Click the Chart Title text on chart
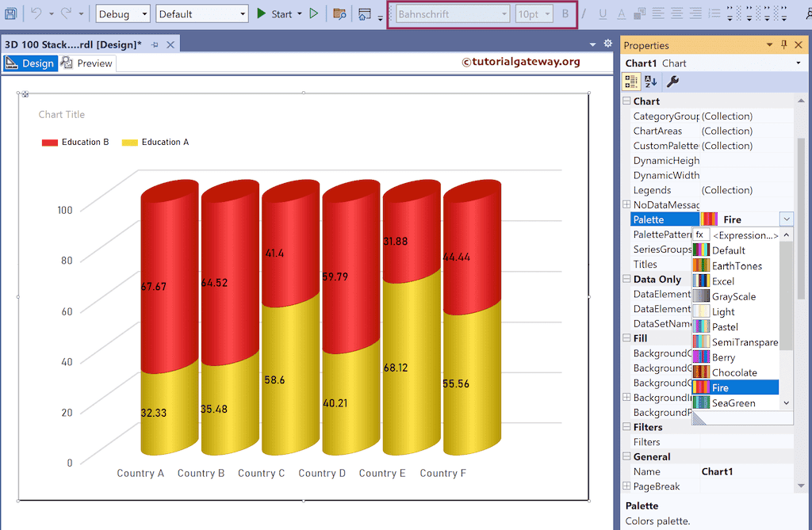The height and width of the screenshot is (530, 812). 62,115
